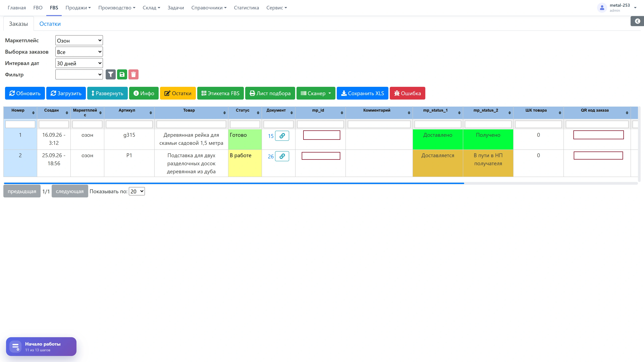Image resolution: width=644 pixels, height=362 pixels.
Task: Open the Продажи menu
Action: coord(78,8)
